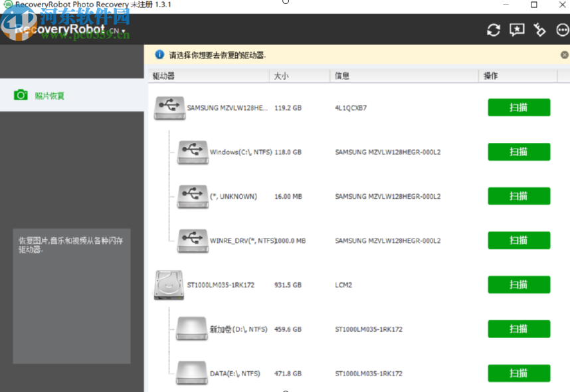The width and height of the screenshot is (570, 392).
Task: Sort by 大小 column header
Action: [x=300, y=76]
